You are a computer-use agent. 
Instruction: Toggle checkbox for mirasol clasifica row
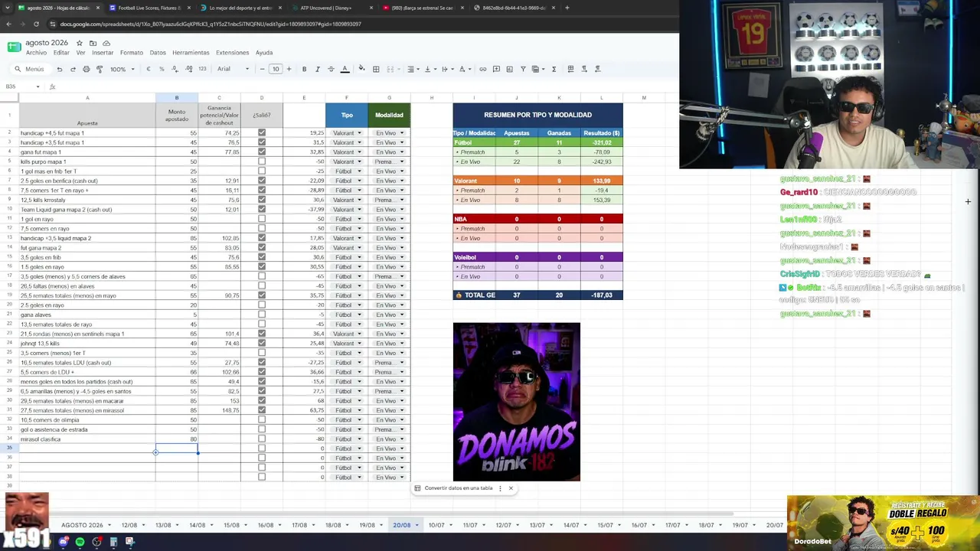262,439
